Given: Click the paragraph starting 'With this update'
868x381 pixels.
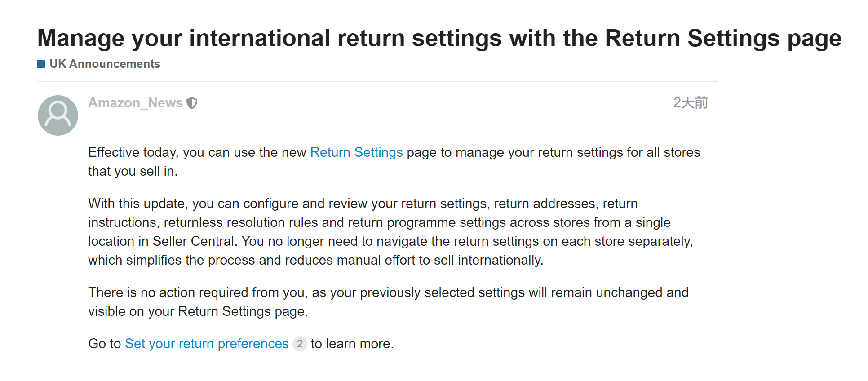Looking at the screenshot, I should (390, 232).
